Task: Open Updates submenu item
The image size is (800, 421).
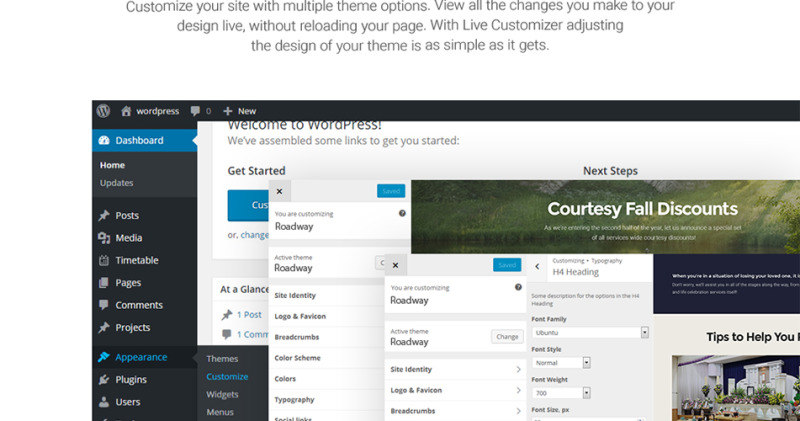Action: pos(116,183)
